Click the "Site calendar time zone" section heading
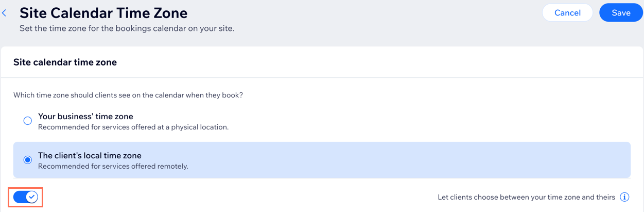The image size is (644, 212). [65, 62]
